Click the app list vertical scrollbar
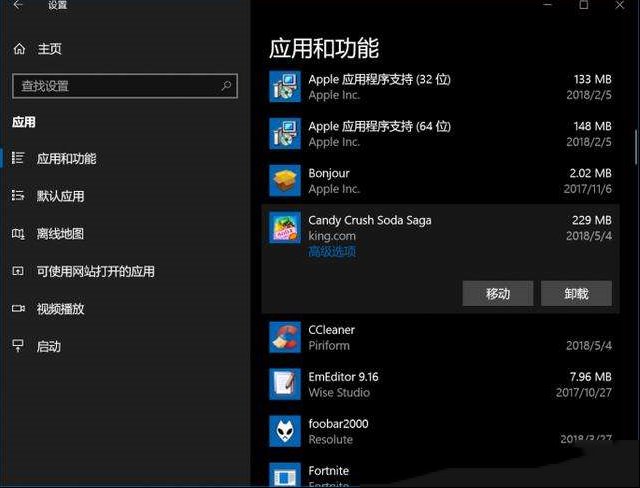The height and width of the screenshot is (488, 640). click(636, 147)
